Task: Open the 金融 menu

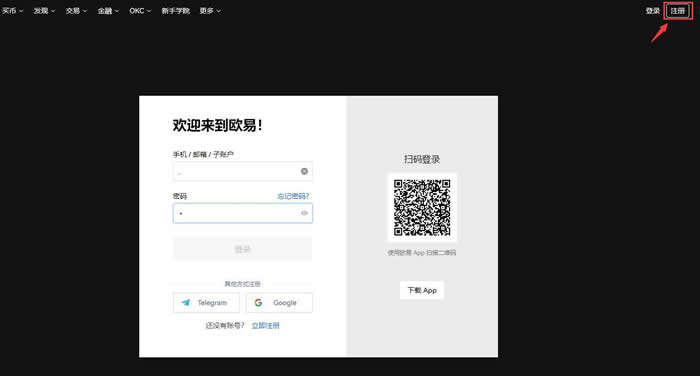Action: (x=108, y=11)
